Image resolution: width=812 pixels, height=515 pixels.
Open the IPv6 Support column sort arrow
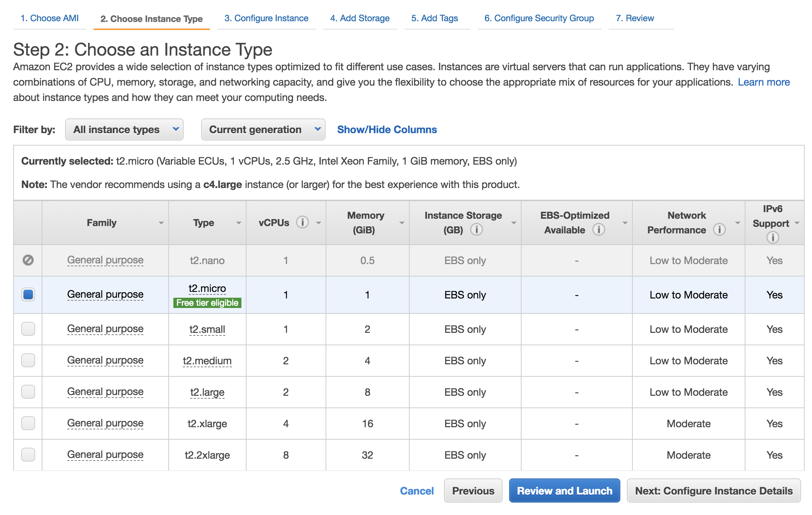tap(797, 223)
